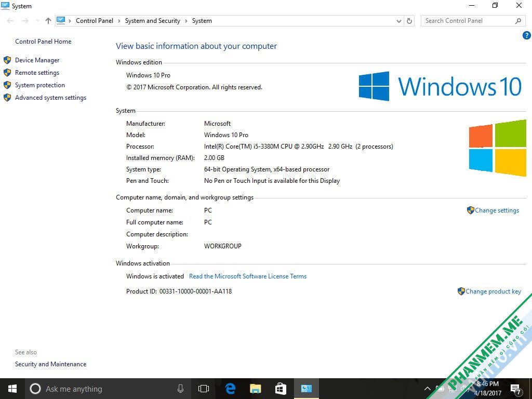This screenshot has width=532, height=399.
Task: Open Security and Maintenance link
Action: point(50,364)
